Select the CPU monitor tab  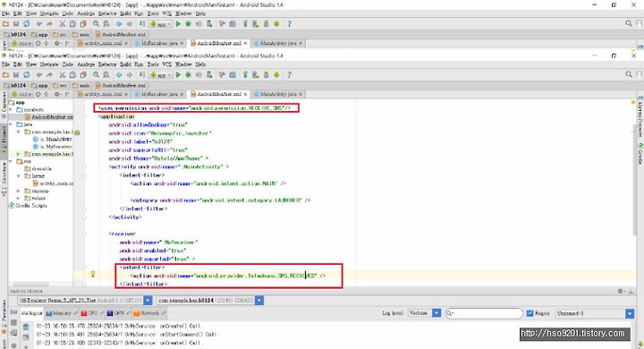92,313
